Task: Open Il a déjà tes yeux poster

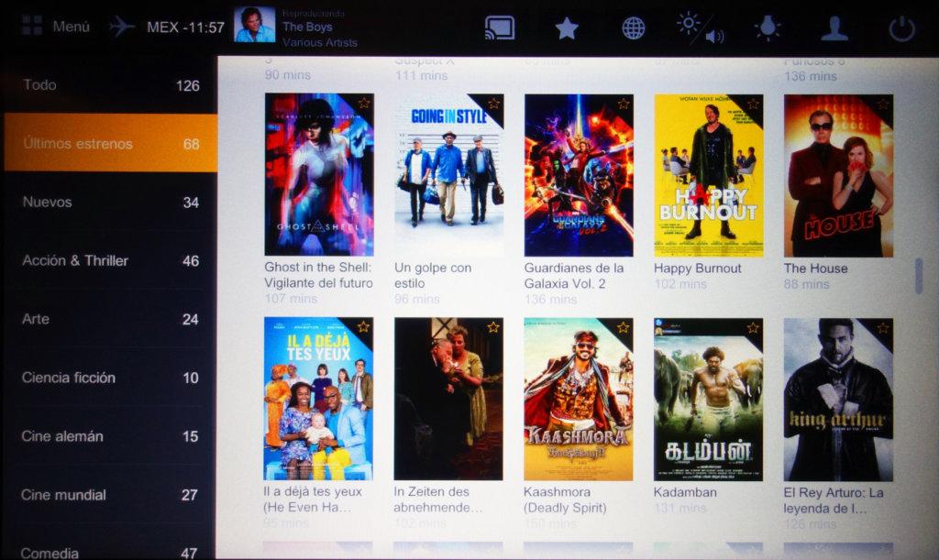Action: pyautogui.click(x=318, y=399)
